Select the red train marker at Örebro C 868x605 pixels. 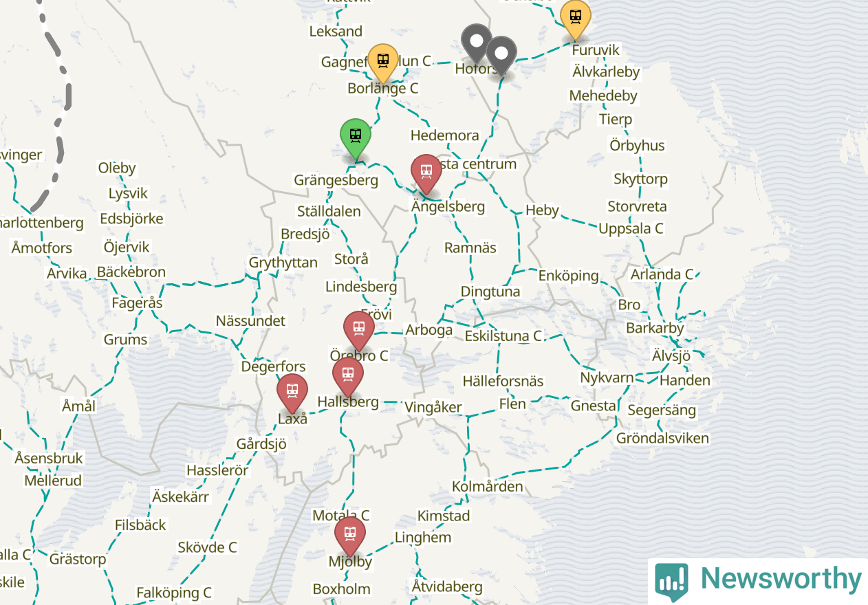click(x=359, y=331)
